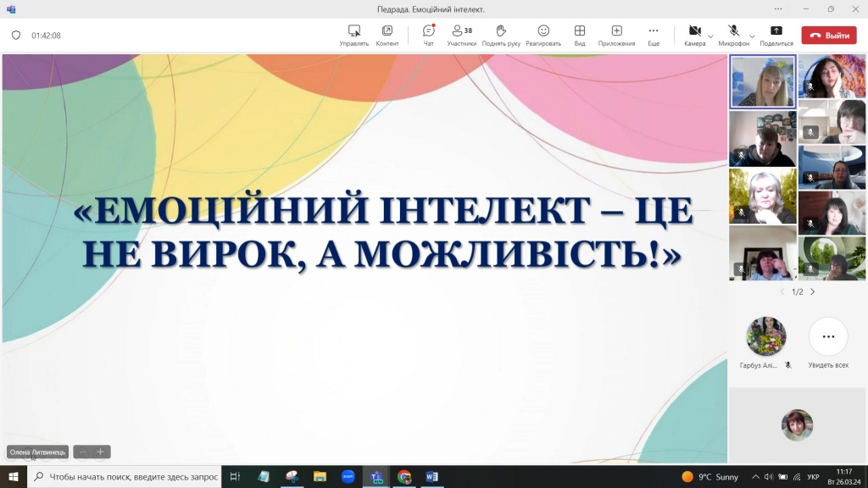Image resolution: width=868 pixels, height=488 pixels.
Task: Open the Управлять (Manage) control
Action: 353,36
